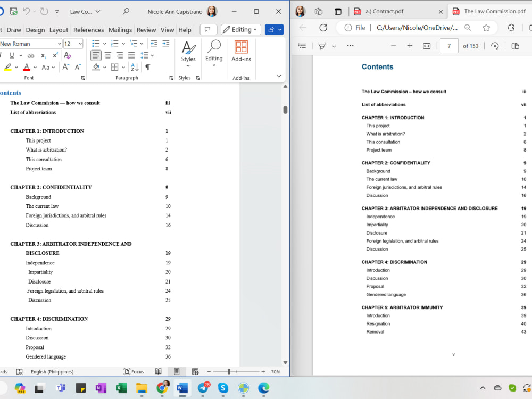Open the Draw ribbon tab
Image resolution: width=532 pixels, height=399 pixels.
[x=14, y=30]
